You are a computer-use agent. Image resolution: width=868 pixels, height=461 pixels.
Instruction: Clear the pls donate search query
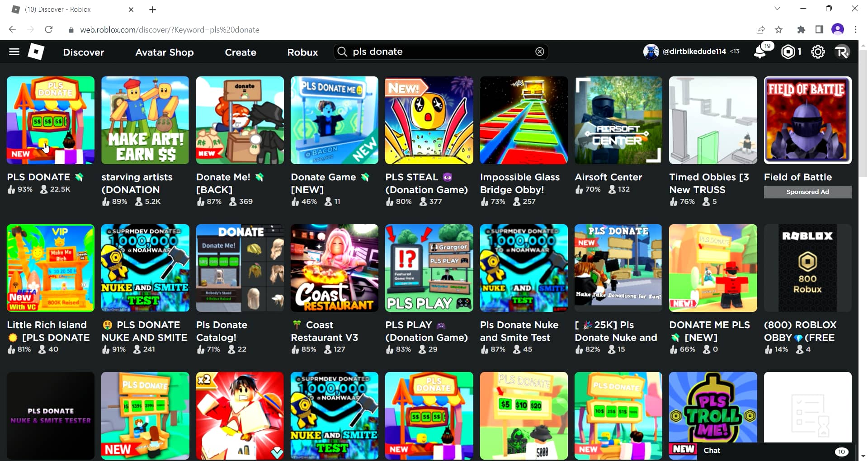click(x=540, y=52)
